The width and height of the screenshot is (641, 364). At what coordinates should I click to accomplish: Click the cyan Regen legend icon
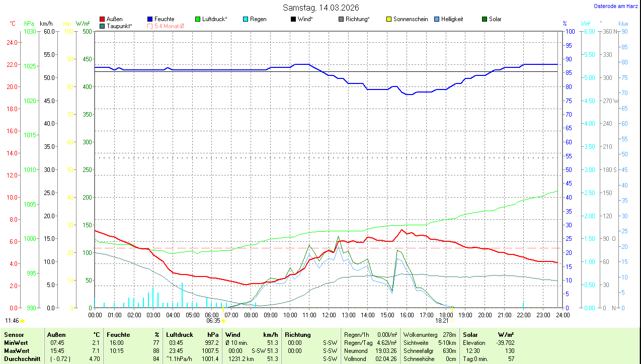click(246, 19)
